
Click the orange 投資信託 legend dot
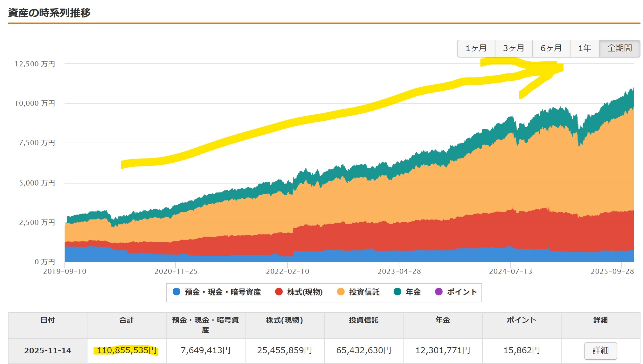pyautogui.click(x=341, y=292)
